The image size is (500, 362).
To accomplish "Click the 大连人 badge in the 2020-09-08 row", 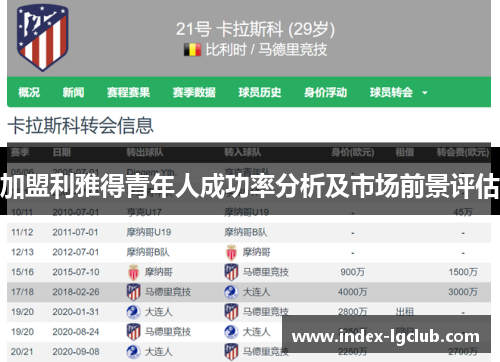I will [x=134, y=352].
